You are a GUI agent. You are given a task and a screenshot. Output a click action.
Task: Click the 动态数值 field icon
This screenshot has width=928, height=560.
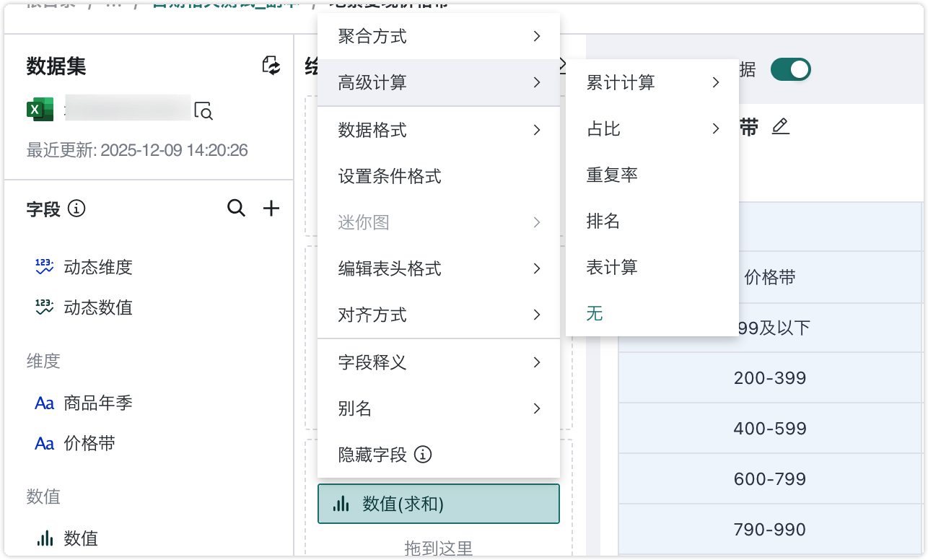coord(44,307)
